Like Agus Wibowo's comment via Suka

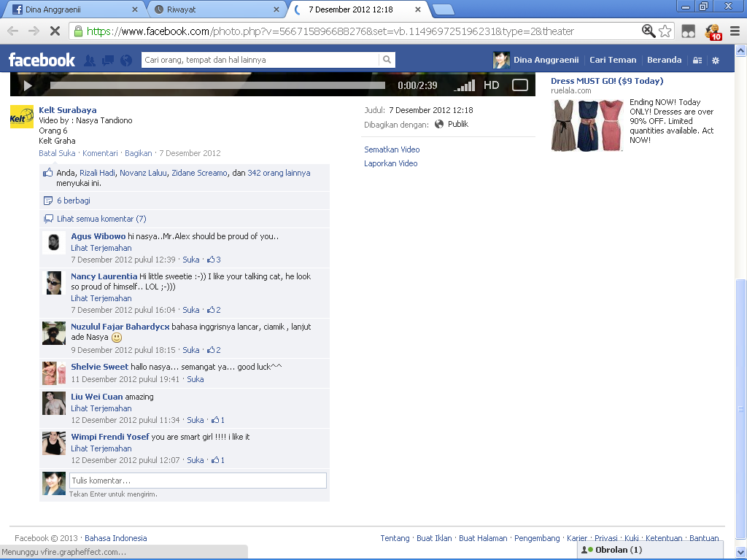pyautogui.click(x=191, y=260)
